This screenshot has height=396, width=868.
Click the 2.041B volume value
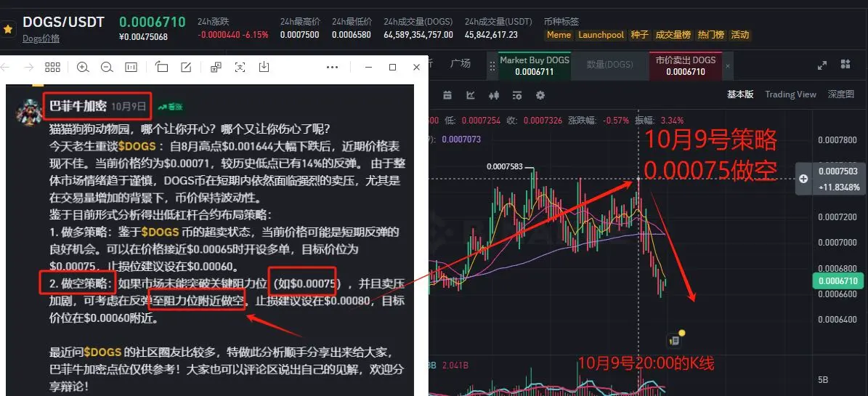pos(455,365)
